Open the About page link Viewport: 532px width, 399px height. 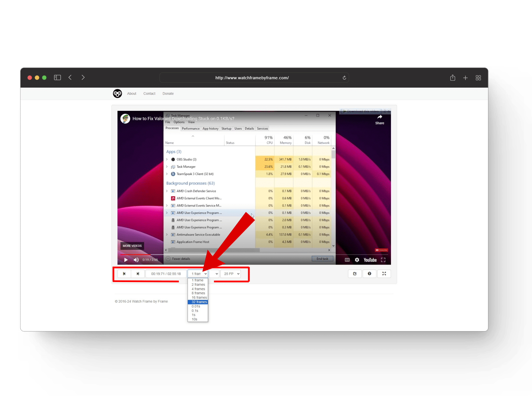[132, 94]
